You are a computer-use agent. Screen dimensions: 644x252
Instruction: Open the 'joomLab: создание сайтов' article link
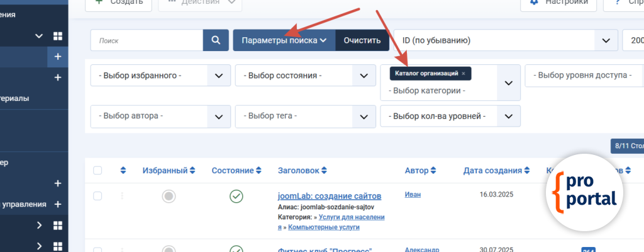329,196
